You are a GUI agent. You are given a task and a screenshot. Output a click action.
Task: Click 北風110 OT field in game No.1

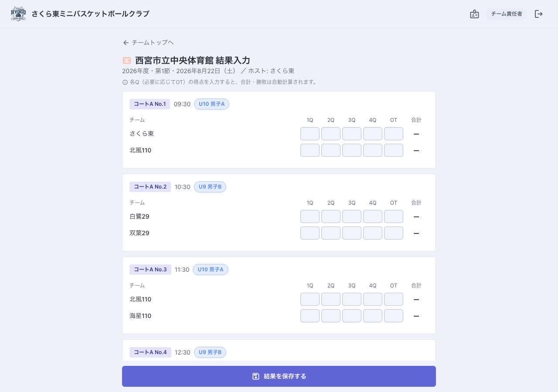click(x=394, y=150)
